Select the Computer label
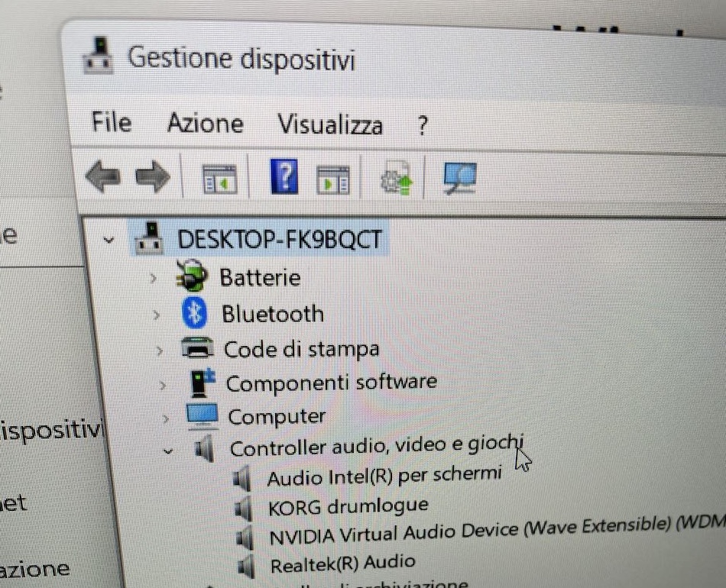726x588 pixels. [x=277, y=417]
